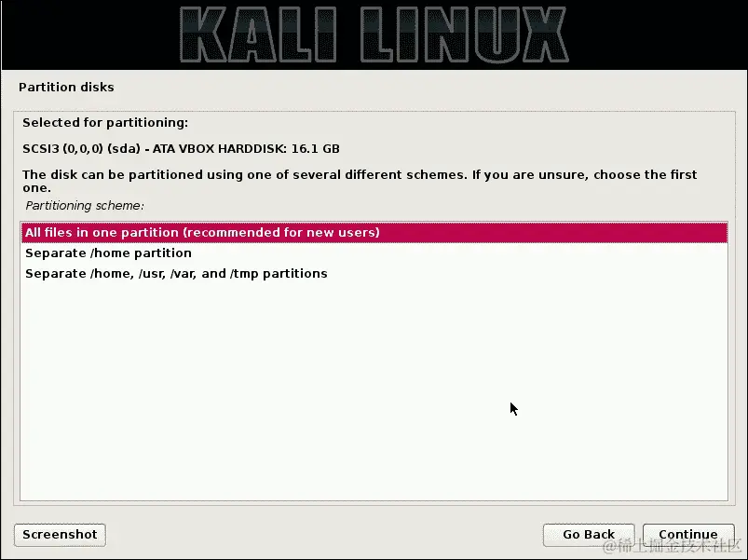Screen dimensions: 748x560
Task: Go Back to the previous step
Action: click(589, 535)
